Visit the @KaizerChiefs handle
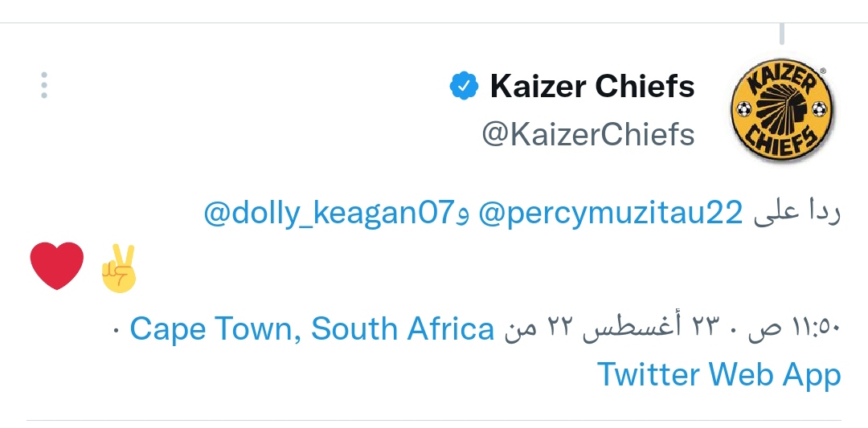The width and height of the screenshot is (868, 428). pyautogui.click(x=588, y=134)
